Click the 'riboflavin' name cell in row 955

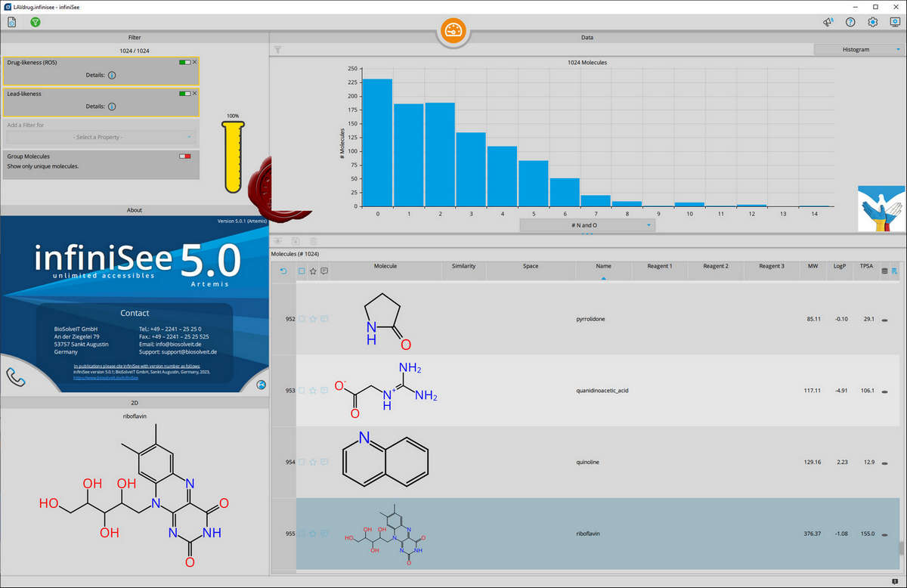pyautogui.click(x=587, y=534)
